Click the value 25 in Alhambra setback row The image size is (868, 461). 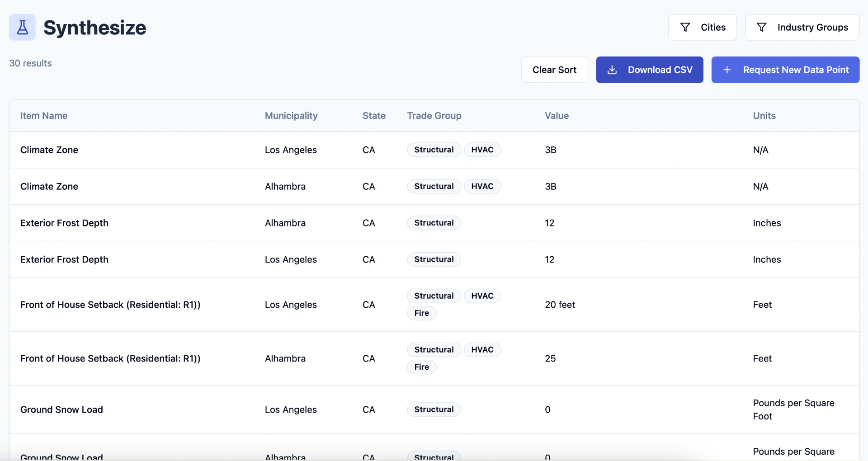[550, 359]
